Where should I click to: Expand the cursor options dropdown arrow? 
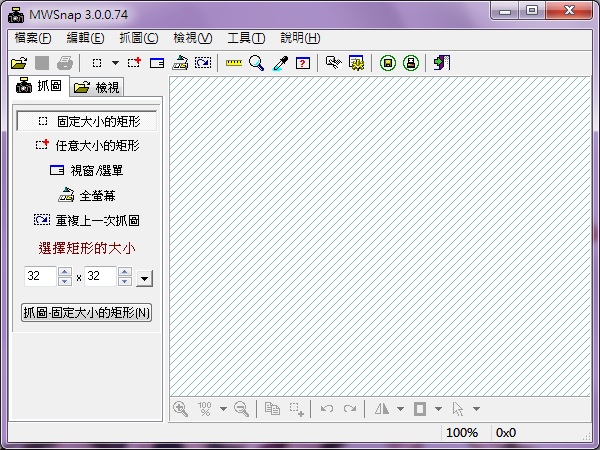(x=476, y=409)
